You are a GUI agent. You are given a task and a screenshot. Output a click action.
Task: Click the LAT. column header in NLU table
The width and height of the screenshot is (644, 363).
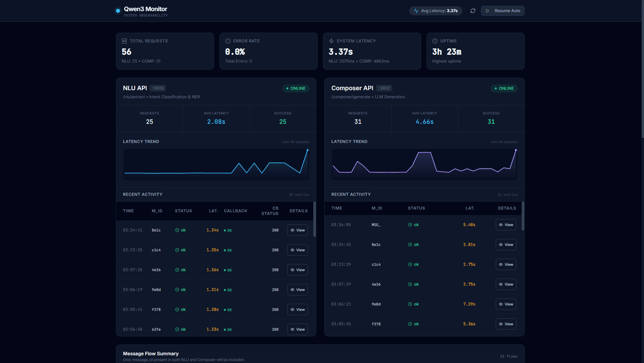coord(213,211)
